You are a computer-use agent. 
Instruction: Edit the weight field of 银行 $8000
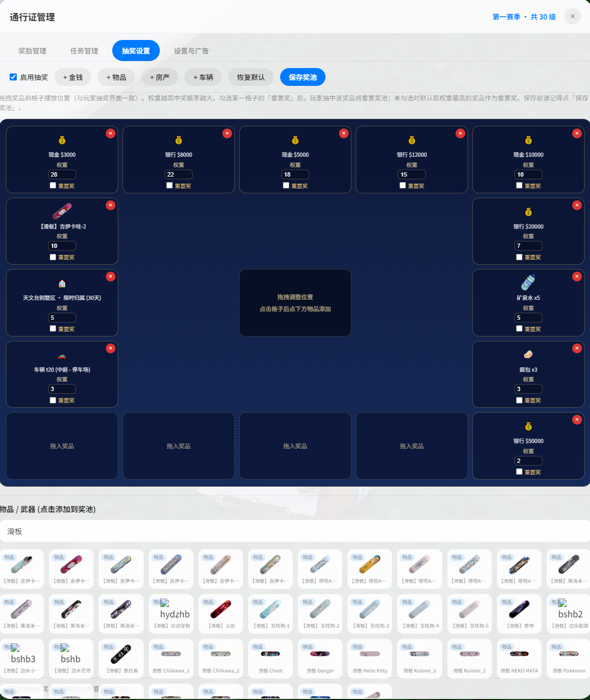click(179, 174)
